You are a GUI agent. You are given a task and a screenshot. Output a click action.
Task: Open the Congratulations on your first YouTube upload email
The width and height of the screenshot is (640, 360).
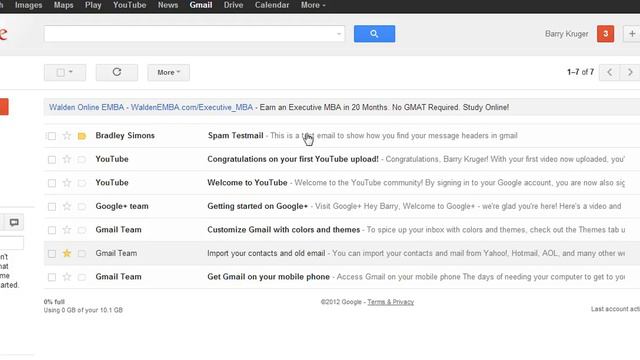(x=293, y=159)
